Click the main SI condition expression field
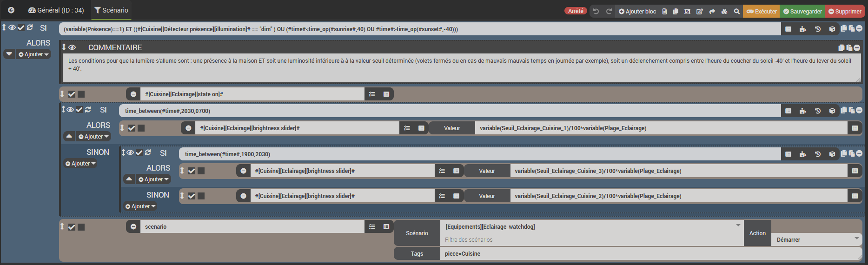The height and width of the screenshot is (265, 868). [420, 29]
